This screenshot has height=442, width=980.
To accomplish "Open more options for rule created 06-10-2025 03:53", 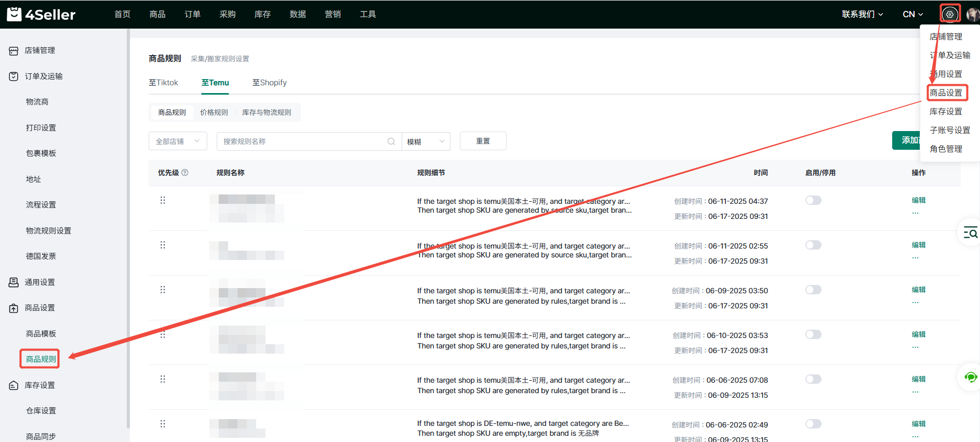I will tap(916, 347).
